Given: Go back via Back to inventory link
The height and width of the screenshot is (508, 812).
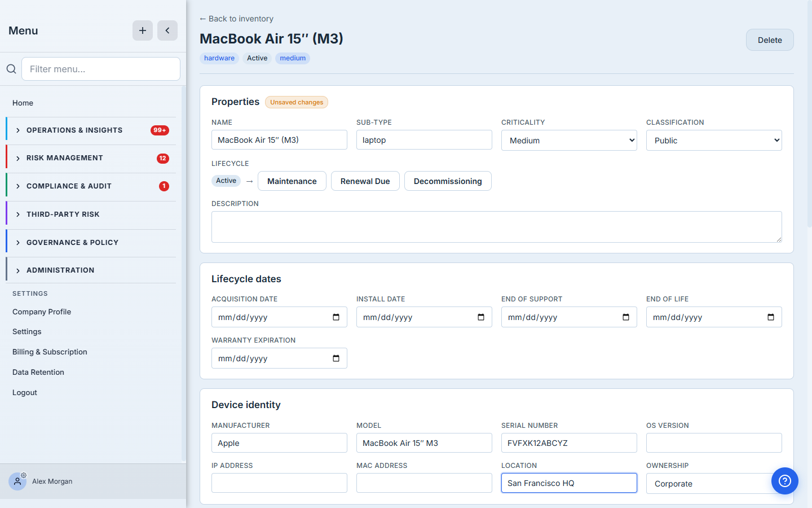Looking at the screenshot, I should [x=236, y=19].
